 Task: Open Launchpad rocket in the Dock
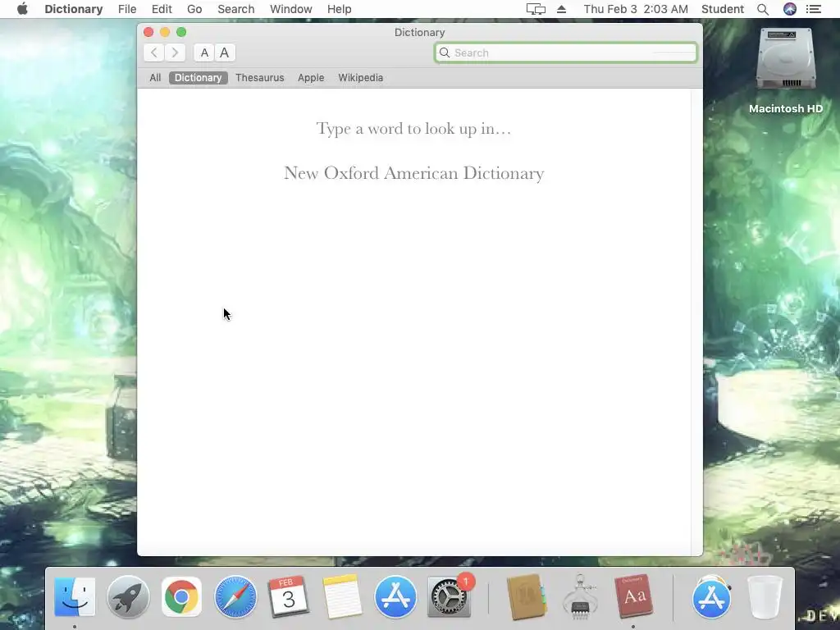(x=127, y=596)
